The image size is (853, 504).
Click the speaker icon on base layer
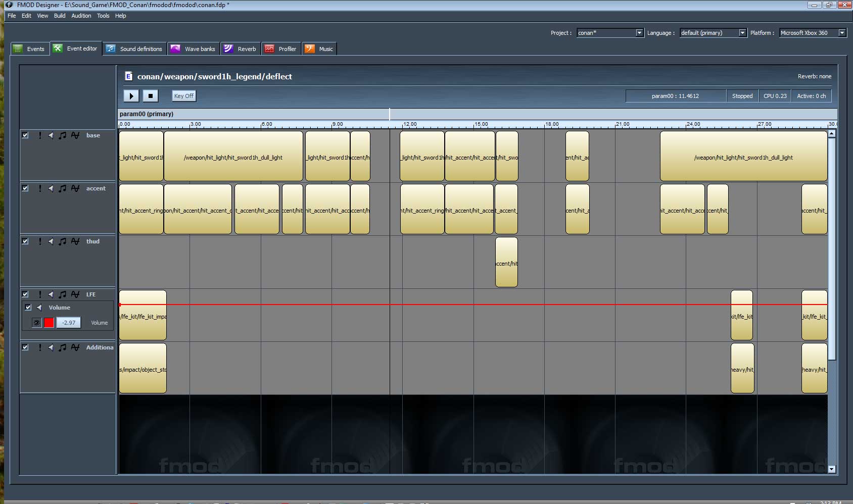(51, 135)
